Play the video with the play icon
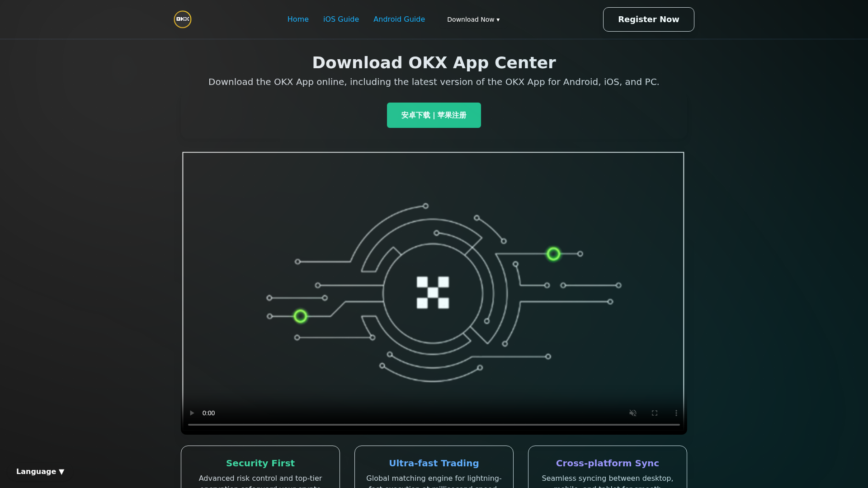This screenshot has height=488, width=868. [192, 413]
